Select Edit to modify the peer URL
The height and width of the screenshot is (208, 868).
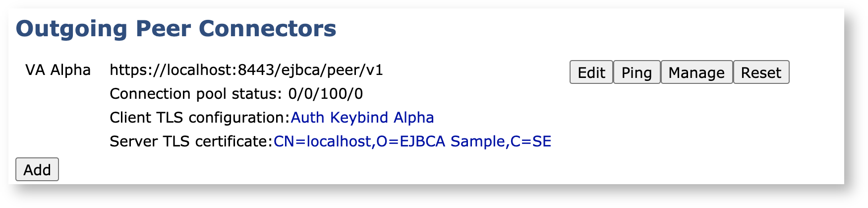[591, 72]
